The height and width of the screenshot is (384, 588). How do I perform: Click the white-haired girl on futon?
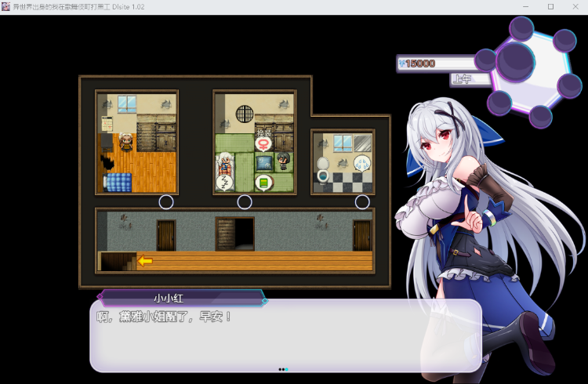225,163
